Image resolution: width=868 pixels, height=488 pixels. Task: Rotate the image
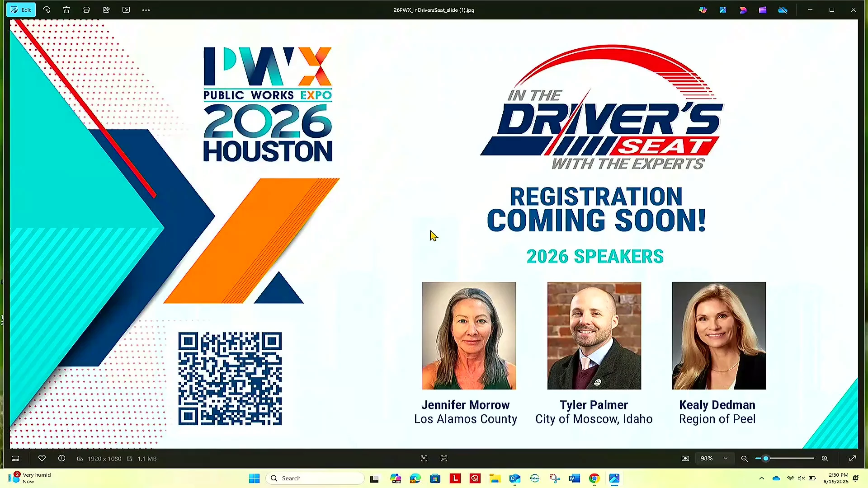[47, 10]
